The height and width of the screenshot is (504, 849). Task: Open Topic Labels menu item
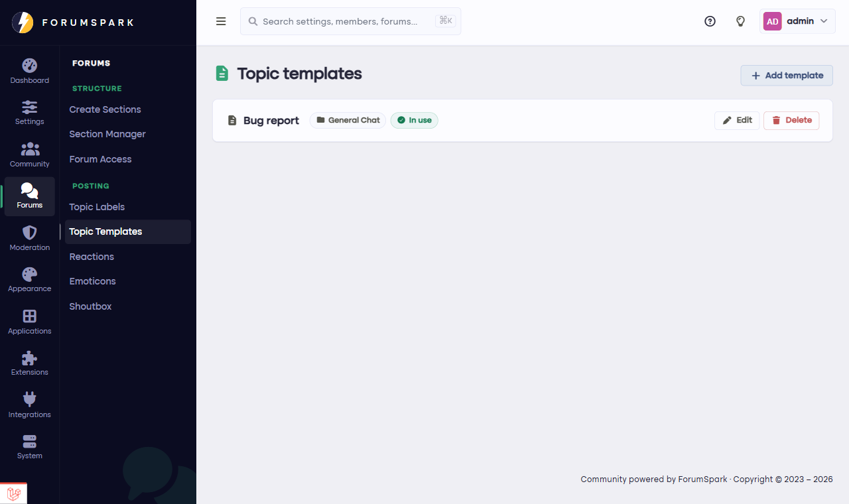[x=97, y=207]
